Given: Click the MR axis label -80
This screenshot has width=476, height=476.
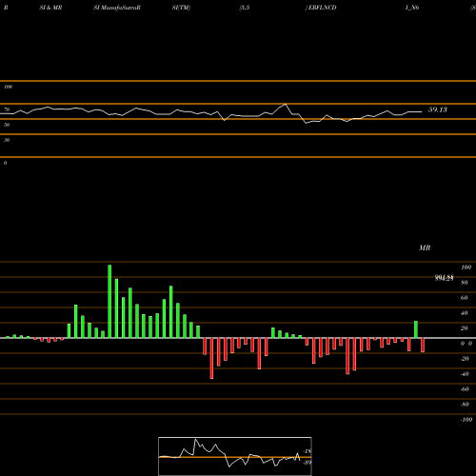Looking at the screenshot, I should (465, 405).
